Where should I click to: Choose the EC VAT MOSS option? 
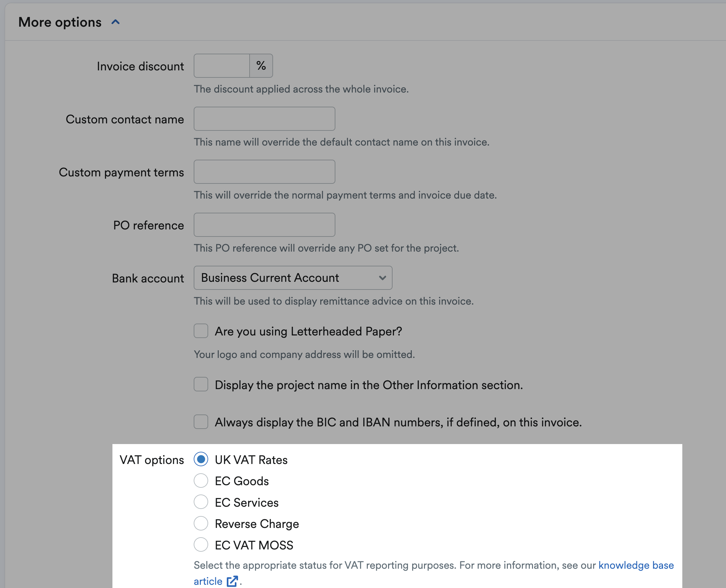[x=201, y=545]
